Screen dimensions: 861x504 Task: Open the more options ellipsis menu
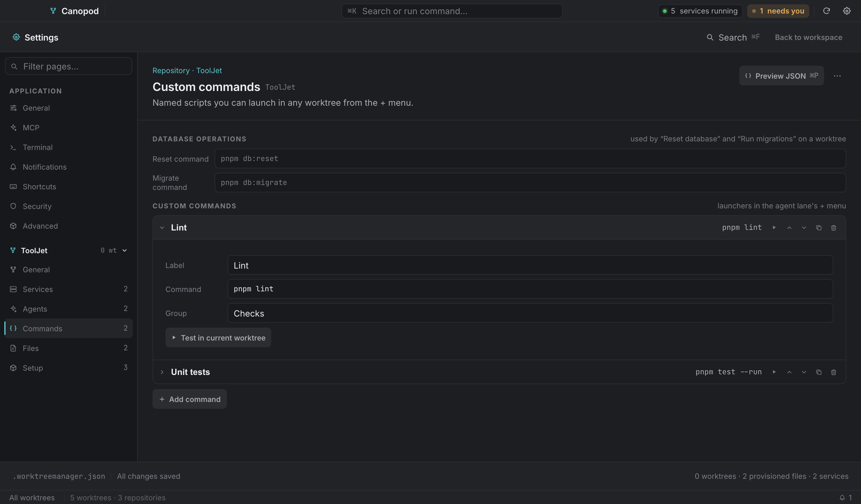(837, 76)
